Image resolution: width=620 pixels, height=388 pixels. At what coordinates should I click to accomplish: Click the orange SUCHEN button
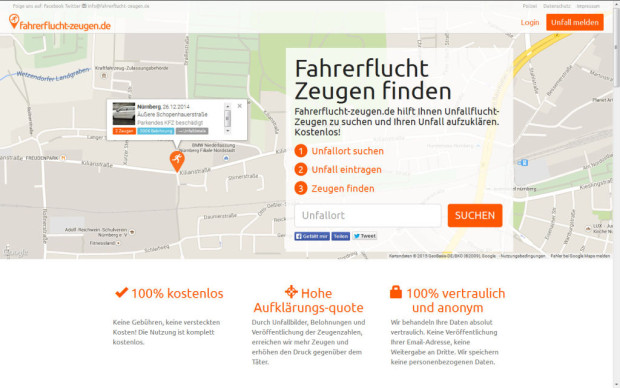(x=475, y=216)
